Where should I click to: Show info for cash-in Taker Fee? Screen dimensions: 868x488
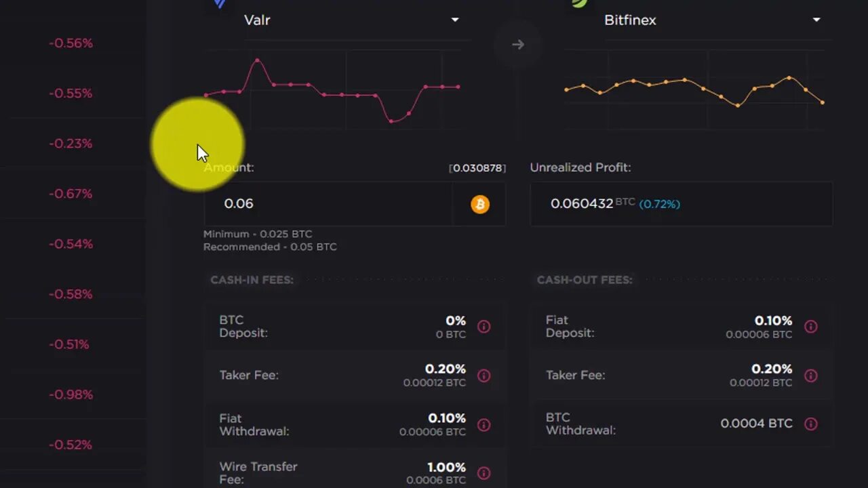(x=484, y=375)
